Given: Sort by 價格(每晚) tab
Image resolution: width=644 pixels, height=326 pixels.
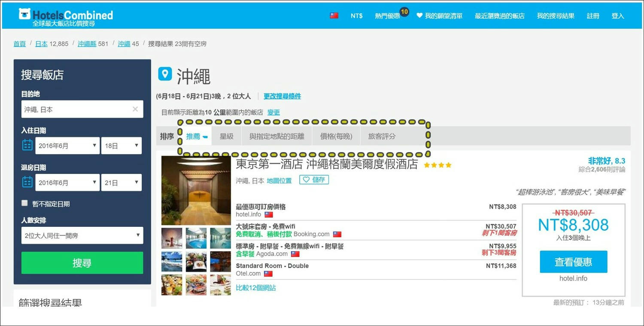Looking at the screenshot, I should point(336,136).
